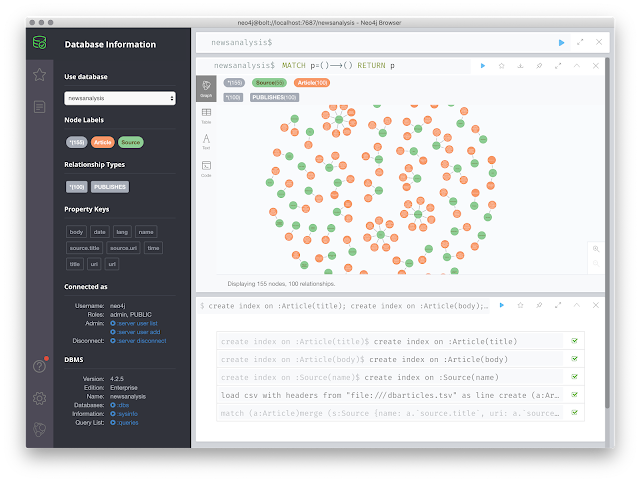This screenshot has width=640, height=482.
Task: Open create index on :Article(title) statement row
Action: coord(400,341)
